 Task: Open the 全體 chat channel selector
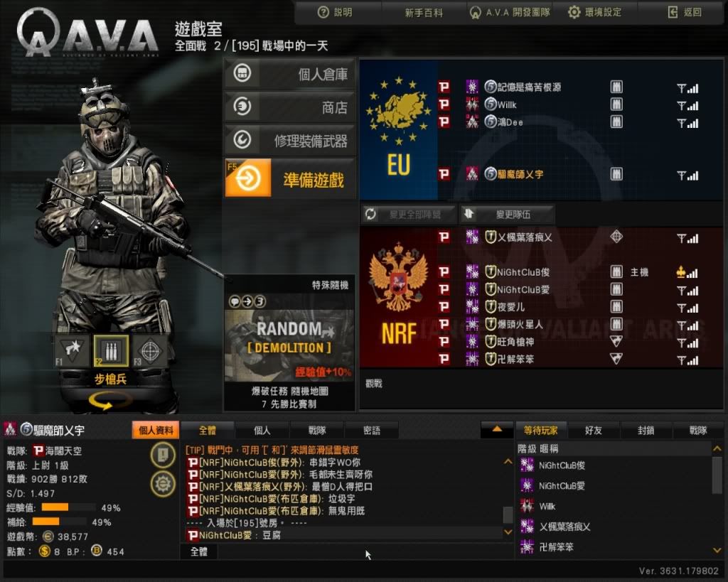(x=199, y=551)
